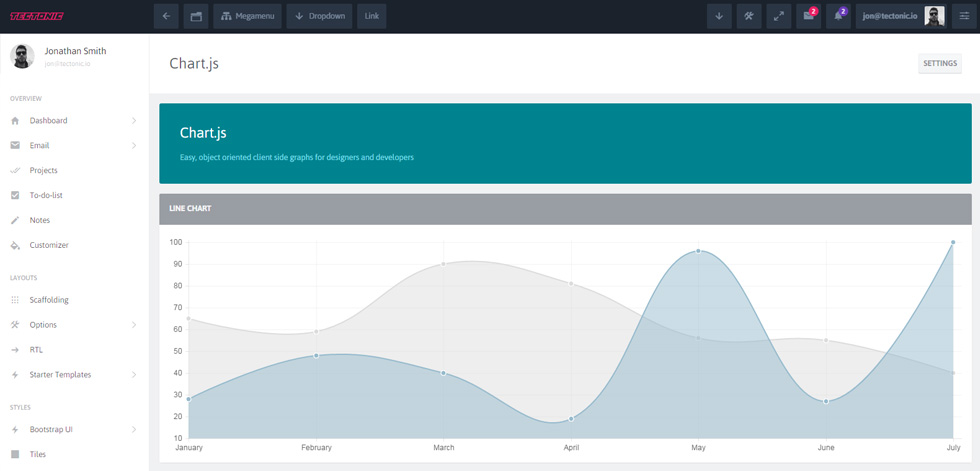Click the blue data point for February
Screen dimensions: 980x471
[x=316, y=355]
